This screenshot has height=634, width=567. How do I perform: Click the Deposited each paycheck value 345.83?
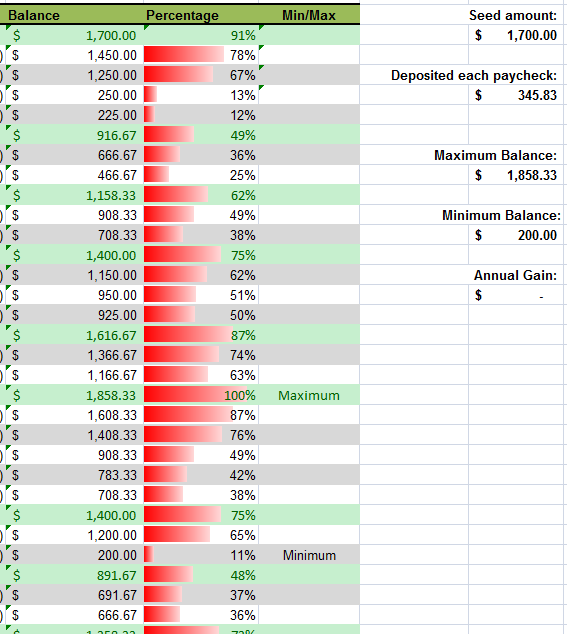click(x=516, y=95)
